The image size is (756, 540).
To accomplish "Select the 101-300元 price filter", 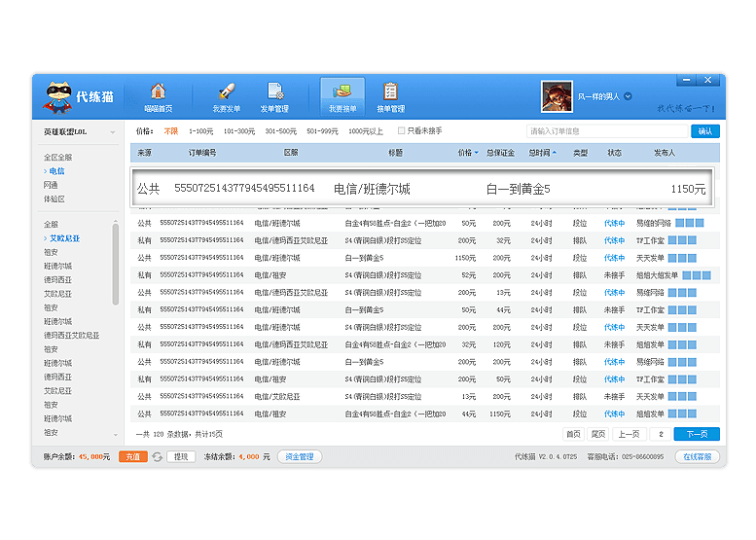I will point(238,131).
